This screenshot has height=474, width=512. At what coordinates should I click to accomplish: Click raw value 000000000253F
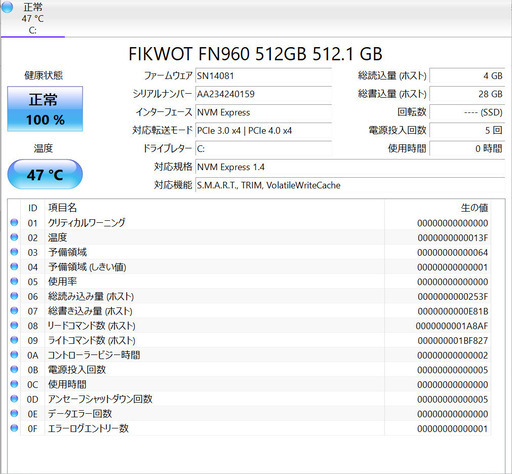tap(453, 296)
